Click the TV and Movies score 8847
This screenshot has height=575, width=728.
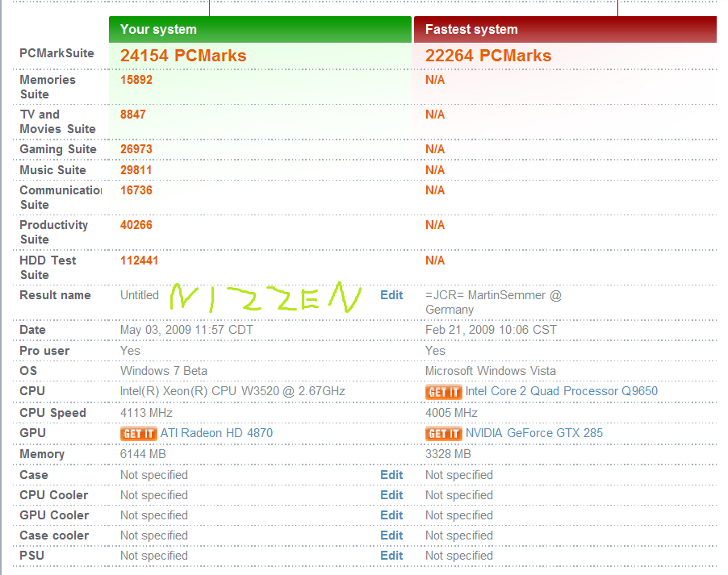[133, 115]
